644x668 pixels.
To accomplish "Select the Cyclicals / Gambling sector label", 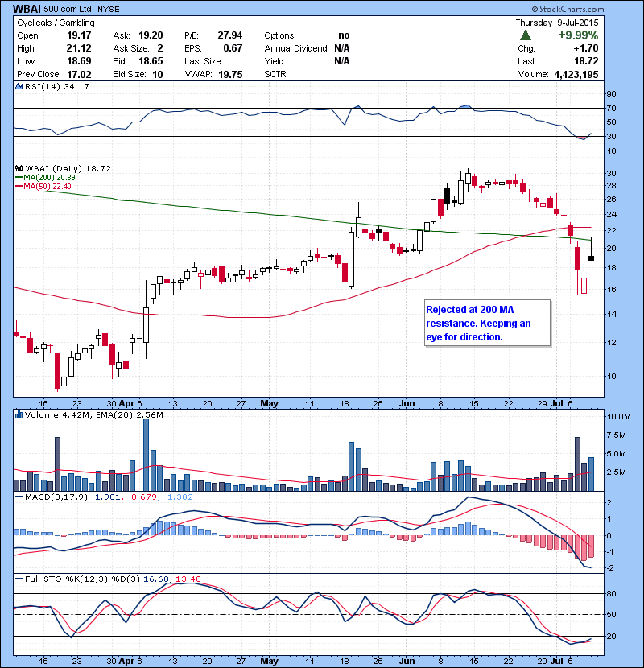I will click(56, 23).
